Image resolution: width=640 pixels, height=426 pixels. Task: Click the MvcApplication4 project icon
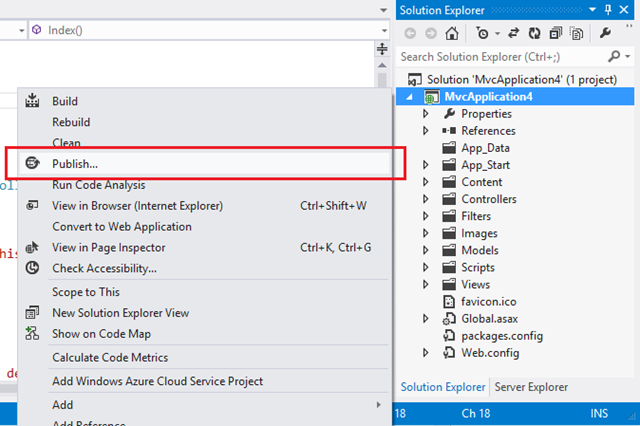point(432,97)
